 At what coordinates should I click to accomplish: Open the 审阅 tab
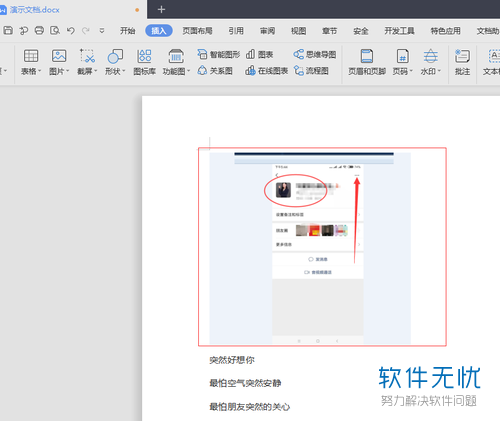(267, 31)
